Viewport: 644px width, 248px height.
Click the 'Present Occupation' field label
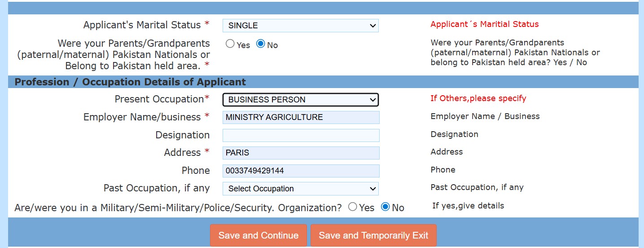click(159, 99)
